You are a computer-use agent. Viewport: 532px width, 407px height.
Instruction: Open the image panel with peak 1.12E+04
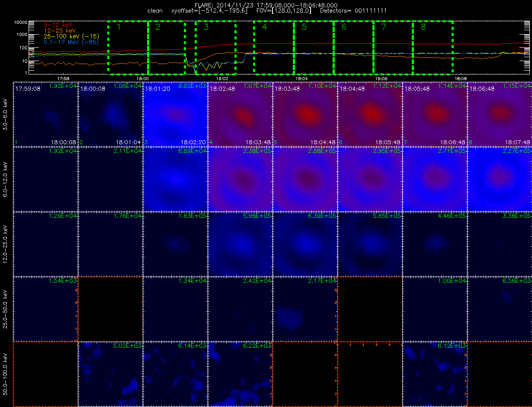coord(370,113)
